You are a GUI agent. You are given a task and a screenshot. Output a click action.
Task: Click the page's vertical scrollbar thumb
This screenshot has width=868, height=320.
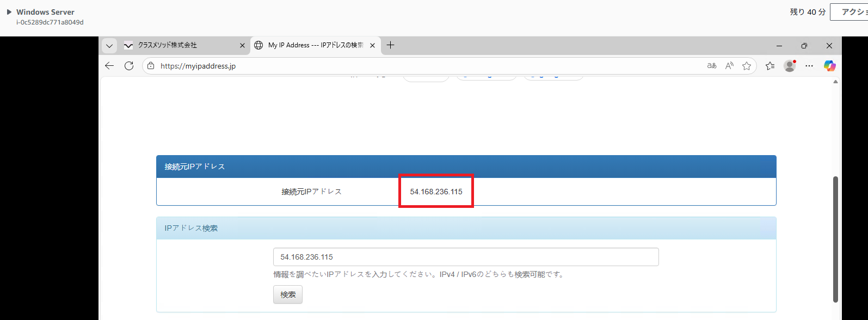pyautogui.click(x=835, y=238)
